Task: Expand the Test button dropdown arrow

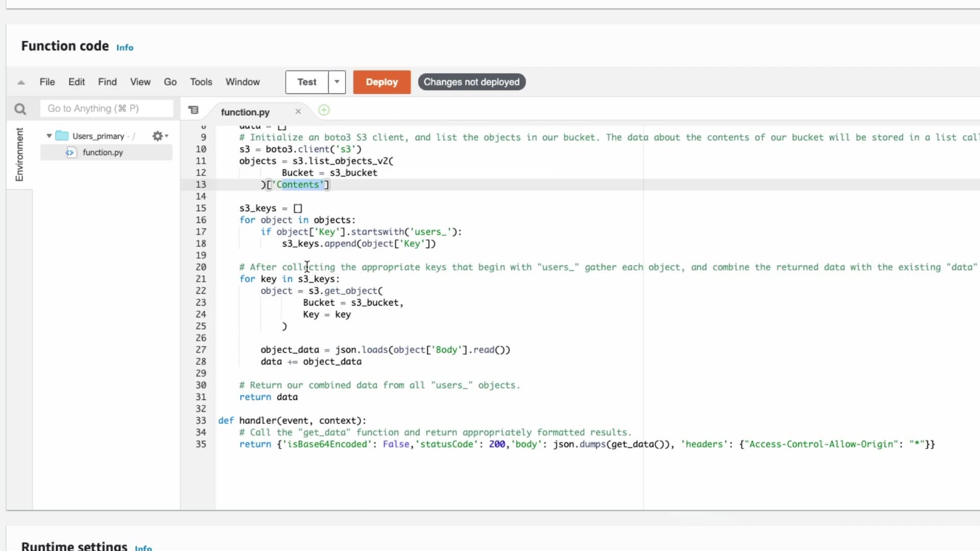Action: click(x=337, y=82)
